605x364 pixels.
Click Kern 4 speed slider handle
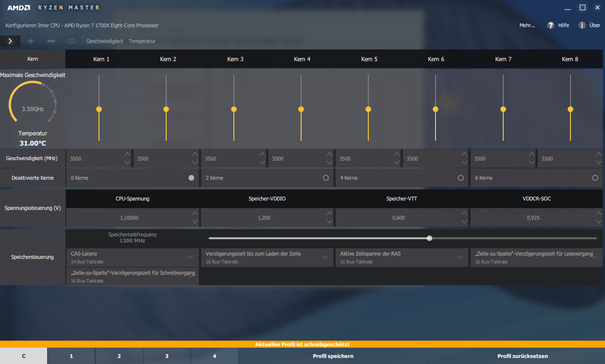click(301, 109)
